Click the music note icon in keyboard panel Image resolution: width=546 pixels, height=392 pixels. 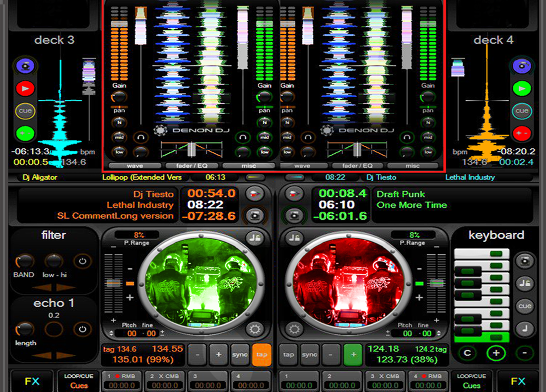click(525, 328)
